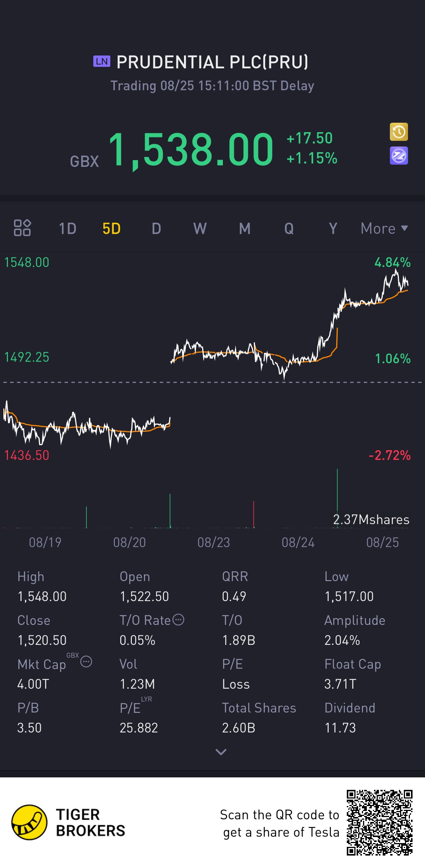425x868 pixels.
Task: Tap the 1,538.00 price display
Action: (191, 150)
